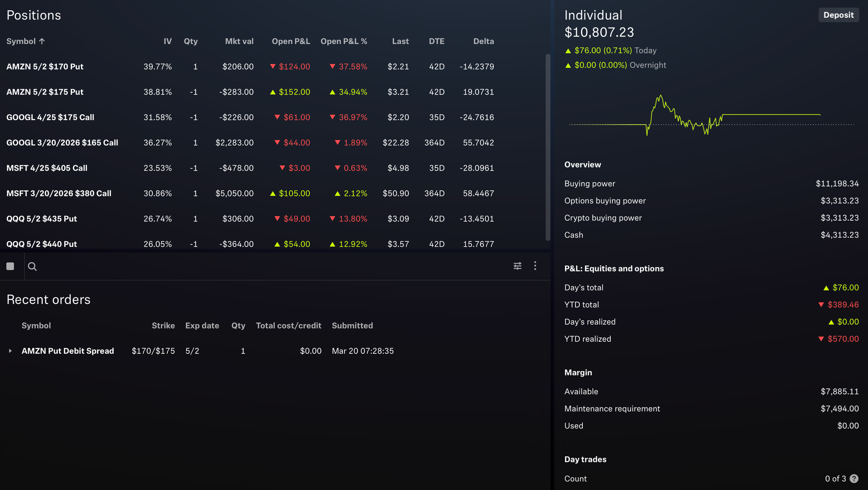Click the $76.00 (0.71%) Today change
Screen dimensions: 868x490
point(611,50)
